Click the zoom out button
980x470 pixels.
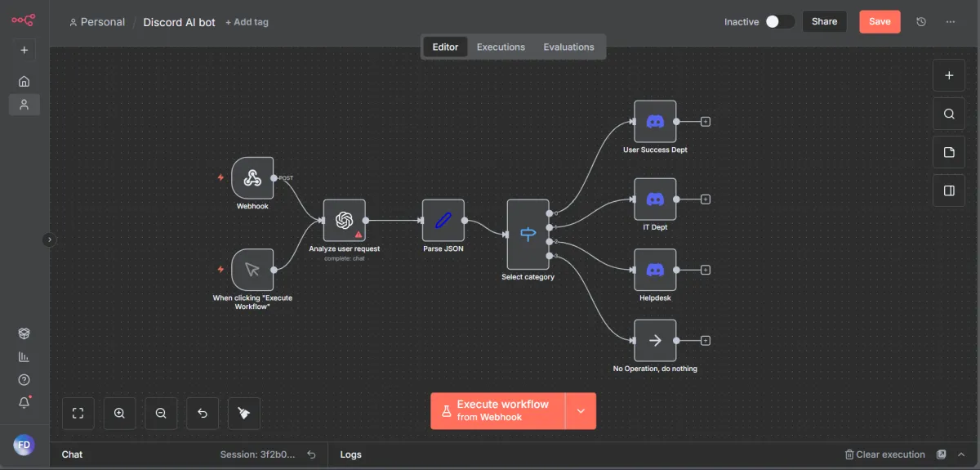point(161,414)
